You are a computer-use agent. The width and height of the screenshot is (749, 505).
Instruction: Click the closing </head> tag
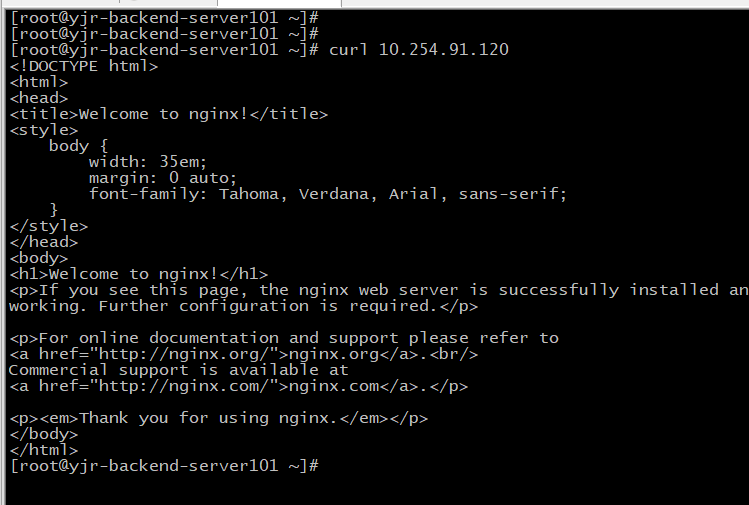coord(43,242)
